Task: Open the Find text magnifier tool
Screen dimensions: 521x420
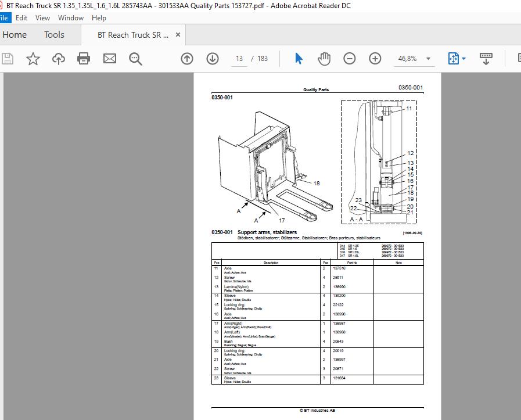Action: click(135, 59)
